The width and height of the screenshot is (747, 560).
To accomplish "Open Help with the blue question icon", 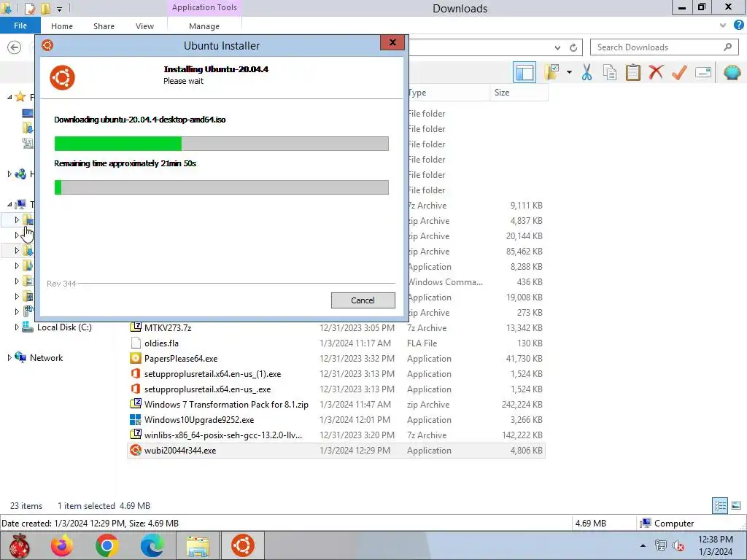I will 739,26.
